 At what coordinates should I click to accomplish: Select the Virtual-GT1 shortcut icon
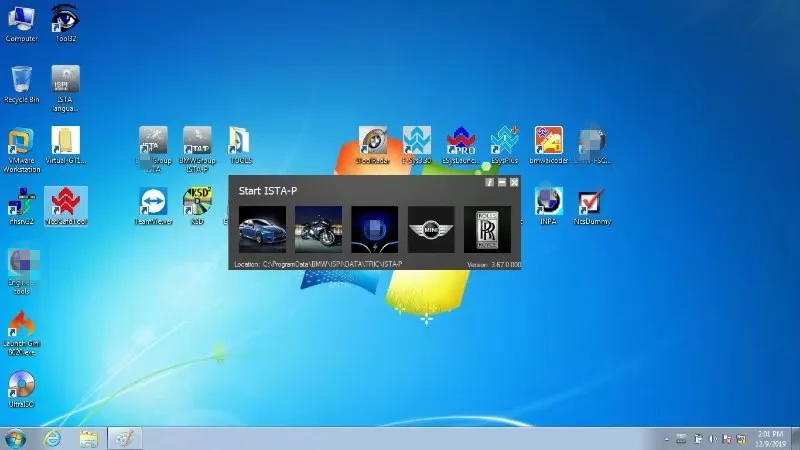(x=65, y=146)
